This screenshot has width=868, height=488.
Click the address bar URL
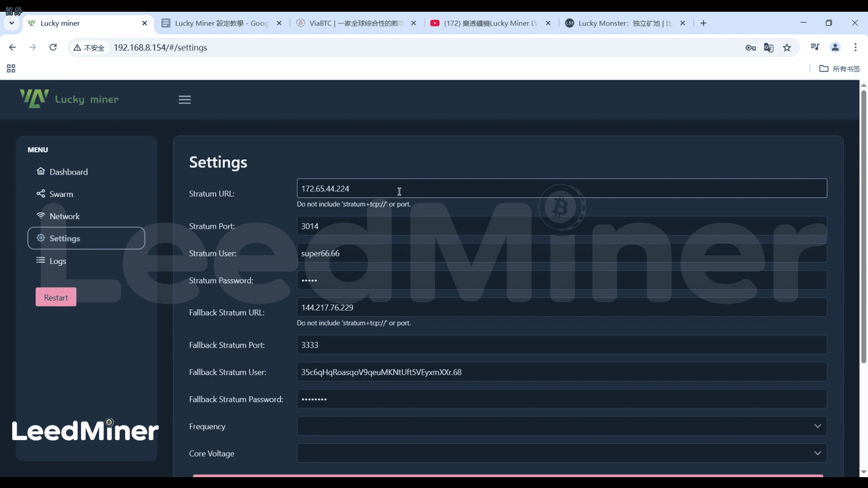[x=160, y=47]
